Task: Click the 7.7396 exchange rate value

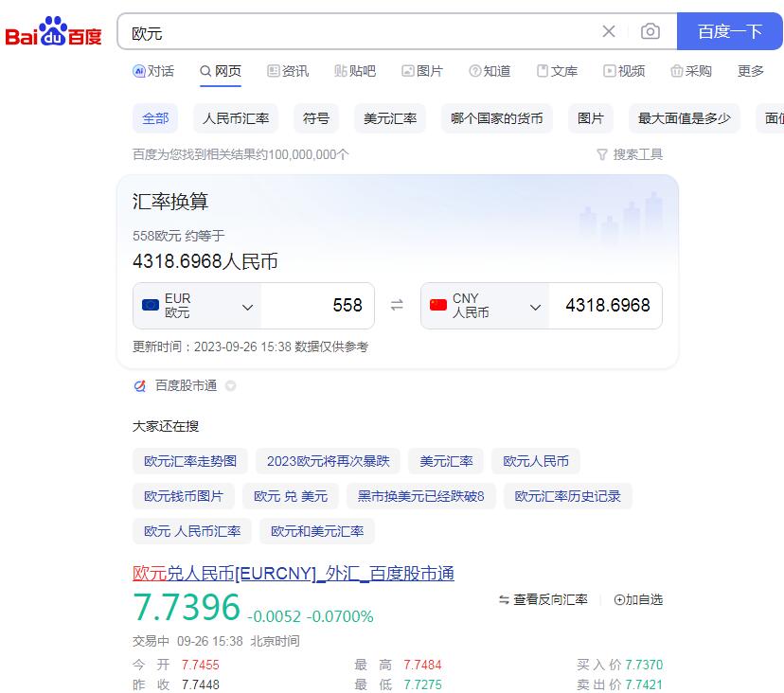Action: pyautogui.click(x=187, y=607)
